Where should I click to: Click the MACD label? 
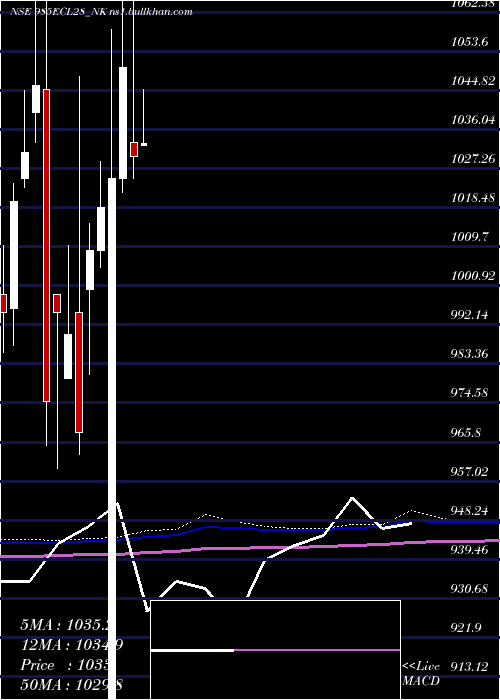[421, 681]
